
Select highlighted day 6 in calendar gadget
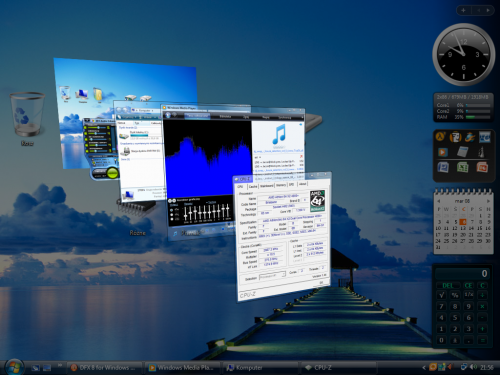pyautogui.click(x=463, y=222)
